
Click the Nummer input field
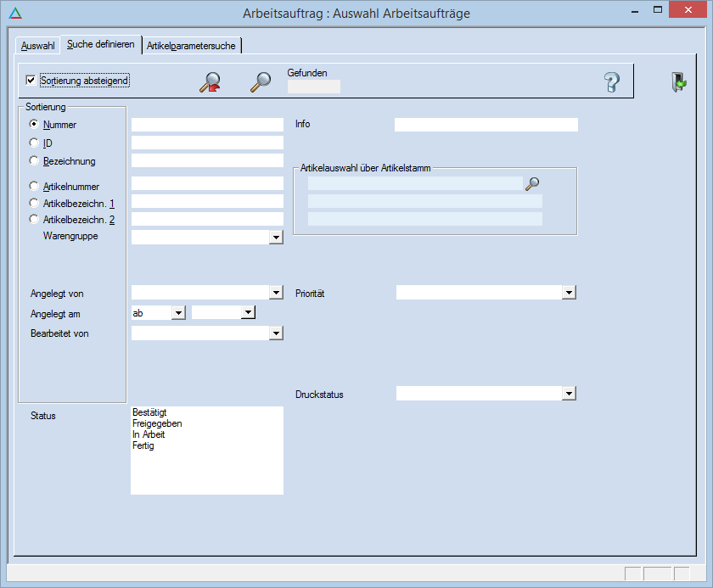pos(207,125)
